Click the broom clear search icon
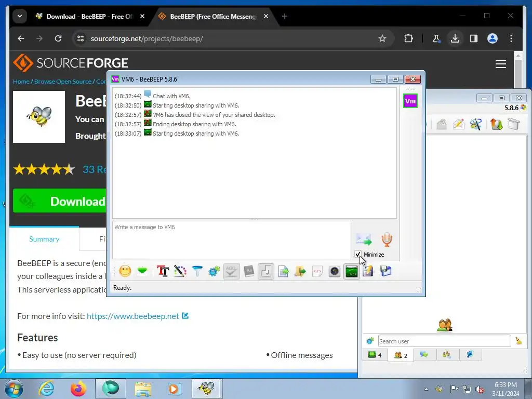The height and width of the screenshot is (399, 532). pyautogui.click(x=519, y=341)
